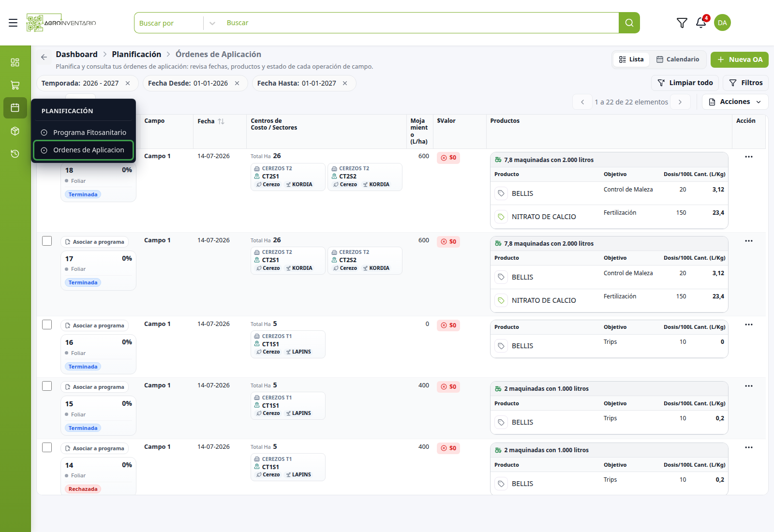Open the dashboard grid sidebar icon
The image size is (774, 532).
pyautogui.click(x=15, y=62)
